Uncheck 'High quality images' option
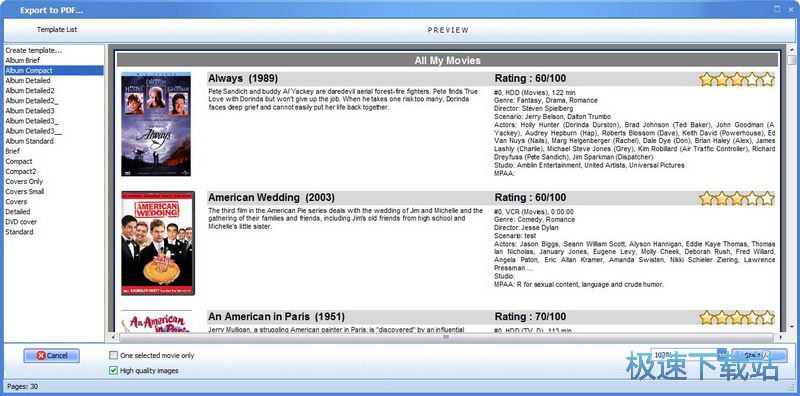The image size is (800, 396). pyautogui.click(x=114, y=370)
